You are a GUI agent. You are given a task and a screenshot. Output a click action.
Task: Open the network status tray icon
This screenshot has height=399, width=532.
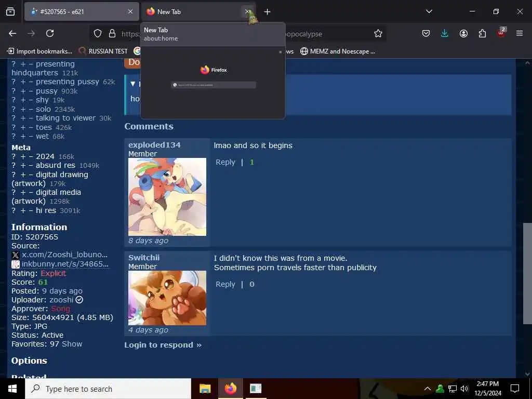pos(453,389)
